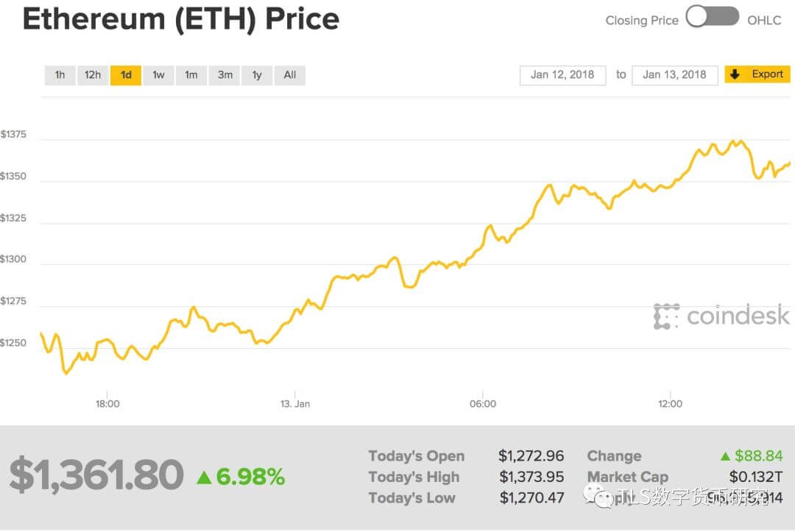The width and height of the screenshot is (795, 532).
Task: Show All-time price history
Action: tap(290, 75)
